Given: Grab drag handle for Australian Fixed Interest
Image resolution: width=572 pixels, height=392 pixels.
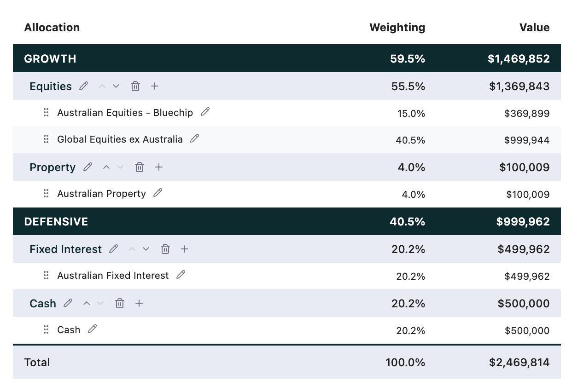Looking at the screenshot, I should [46, 276].
